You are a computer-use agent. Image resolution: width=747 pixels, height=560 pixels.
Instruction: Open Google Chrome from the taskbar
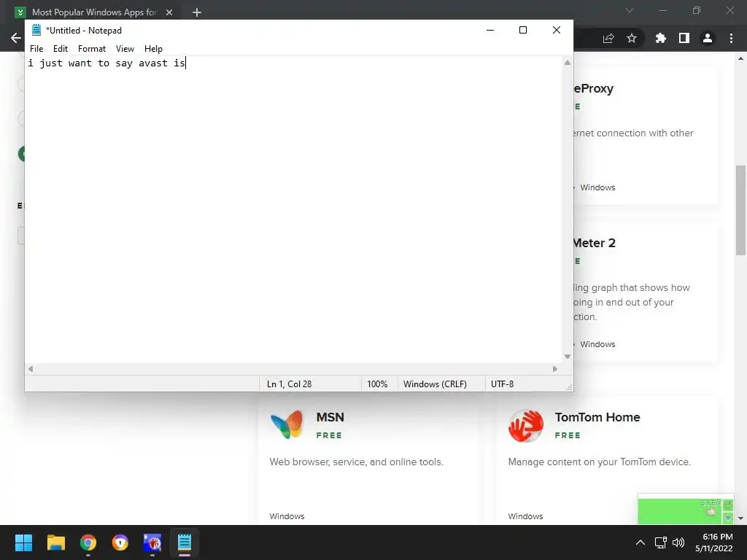pyautogui.click(x=88, y=542)
